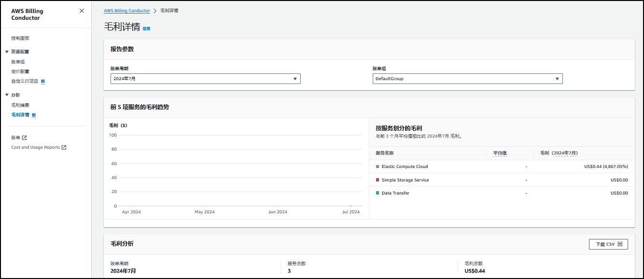
Task: Click the 毛利分析 section heading
Action: 122,244
